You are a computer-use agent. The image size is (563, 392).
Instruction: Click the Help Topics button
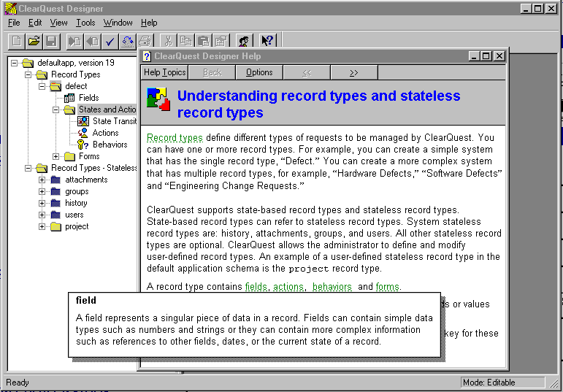[x=165, y=72]
